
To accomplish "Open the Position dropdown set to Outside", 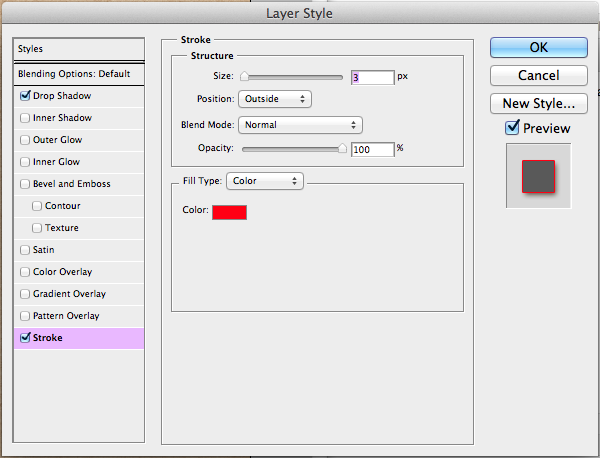I will [x=275, y=99].
